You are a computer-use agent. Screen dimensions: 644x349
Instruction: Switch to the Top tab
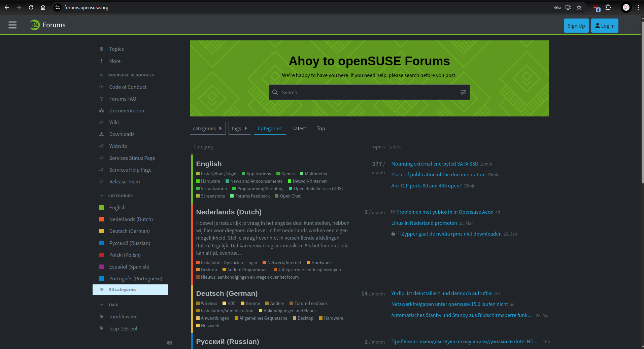point(321,128)
